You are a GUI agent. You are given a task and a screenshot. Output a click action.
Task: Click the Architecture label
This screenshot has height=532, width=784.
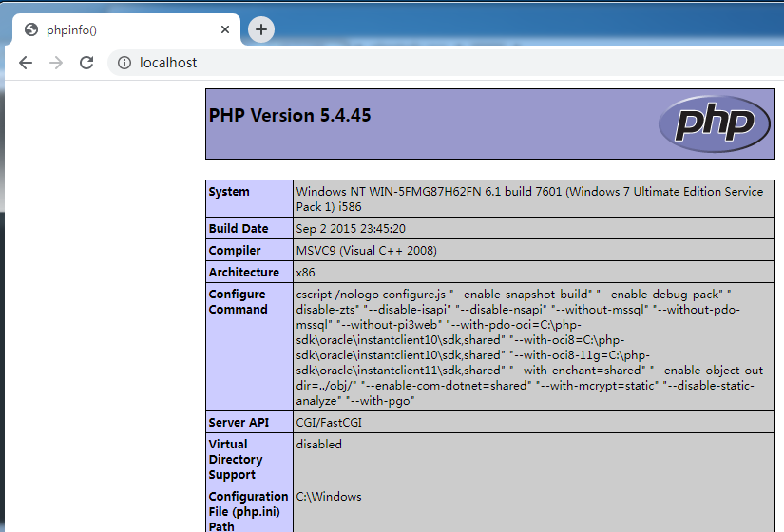[244, 272]
